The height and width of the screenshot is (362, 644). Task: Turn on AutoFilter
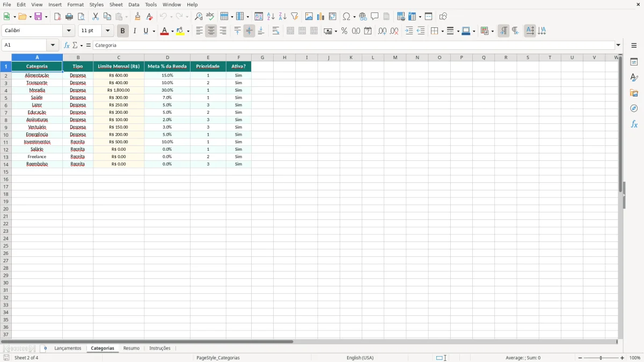pos(295,17)
